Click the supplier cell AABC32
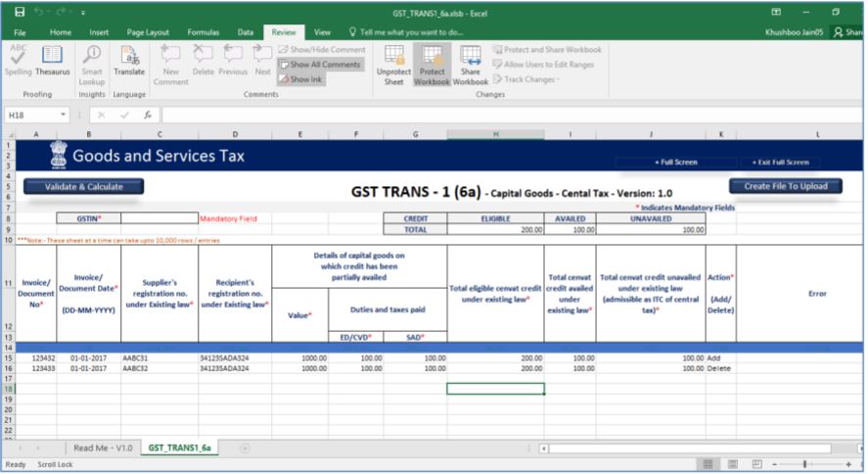This screenshot has width=868, height=474. (x=160, y=368)
